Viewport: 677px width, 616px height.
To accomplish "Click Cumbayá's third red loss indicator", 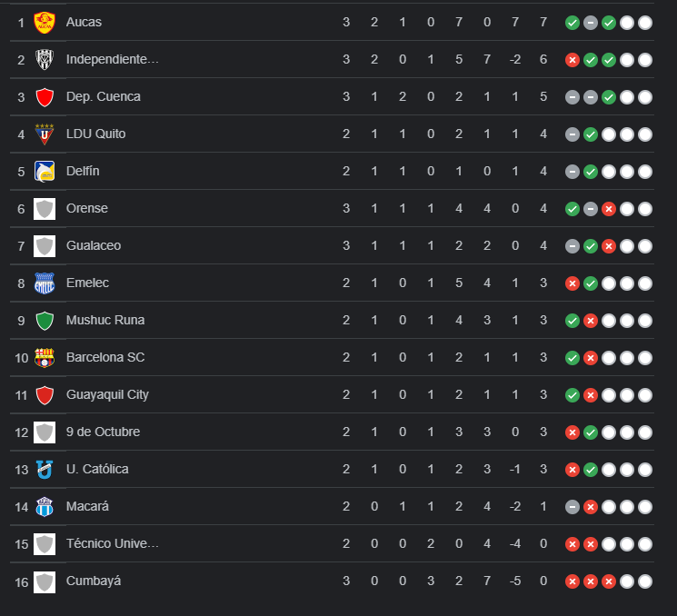I will coord(609,581).
